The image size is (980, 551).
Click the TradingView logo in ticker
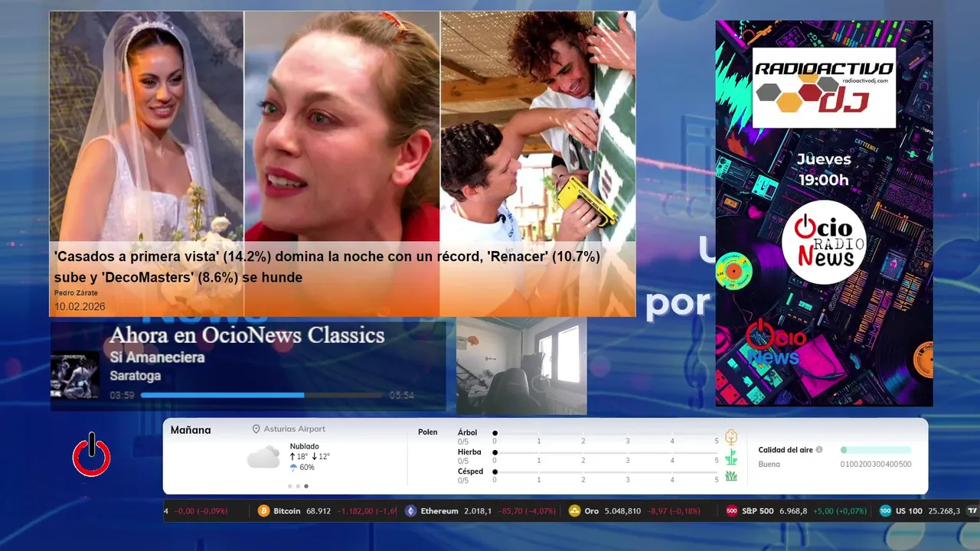pos(973,511)
